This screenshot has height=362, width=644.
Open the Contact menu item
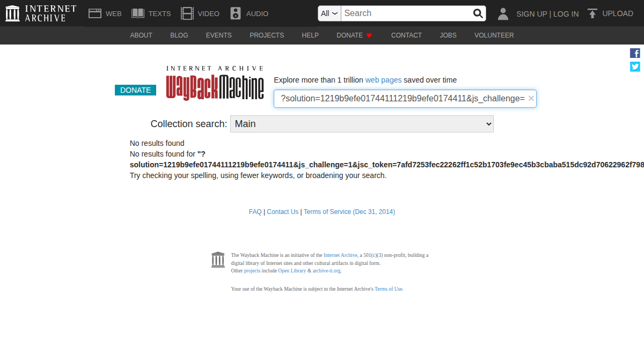click(x=406, y=35)
